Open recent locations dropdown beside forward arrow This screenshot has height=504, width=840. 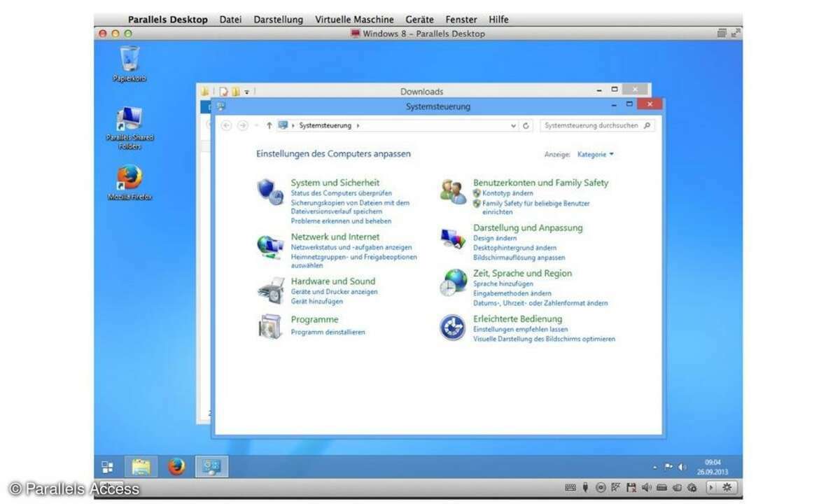[x=257, y=126]
